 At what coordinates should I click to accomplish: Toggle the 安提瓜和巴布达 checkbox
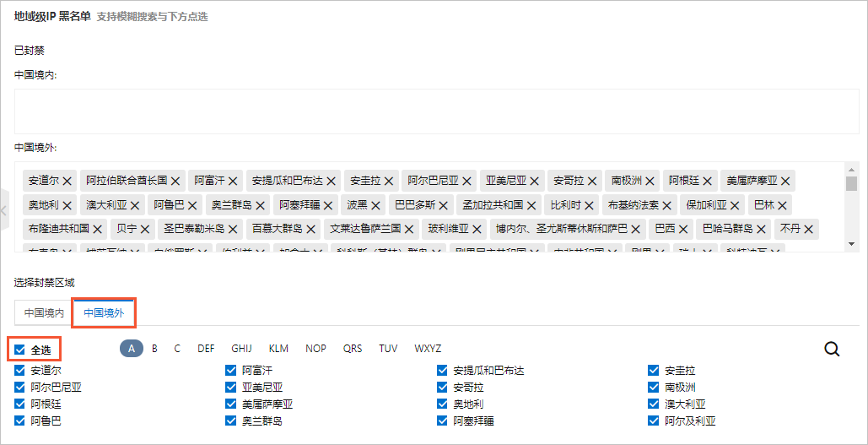[x=442, y=370]
